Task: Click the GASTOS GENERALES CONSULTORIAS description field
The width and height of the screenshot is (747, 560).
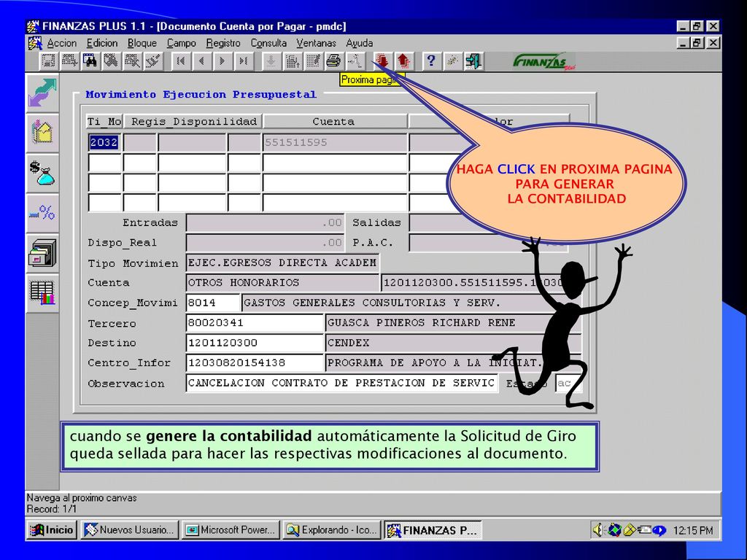Action: click(411, 303)
